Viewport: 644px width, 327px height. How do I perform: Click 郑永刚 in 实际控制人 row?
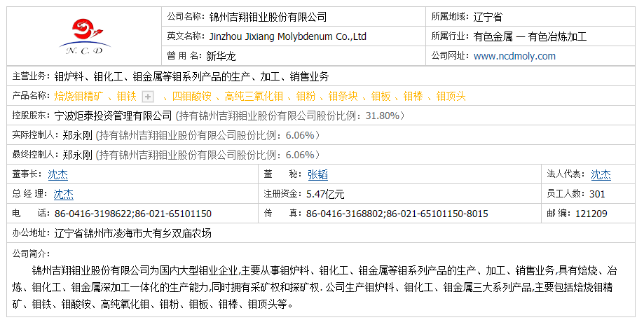click(x=77, y=135)
